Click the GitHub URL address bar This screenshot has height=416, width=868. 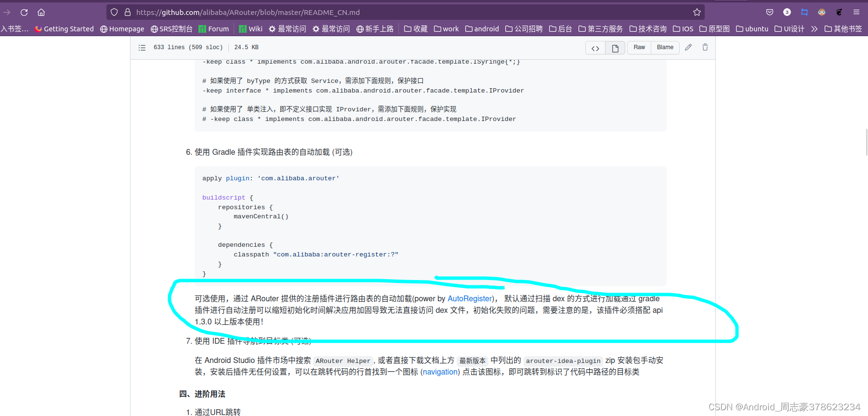(x=405, y=12)
